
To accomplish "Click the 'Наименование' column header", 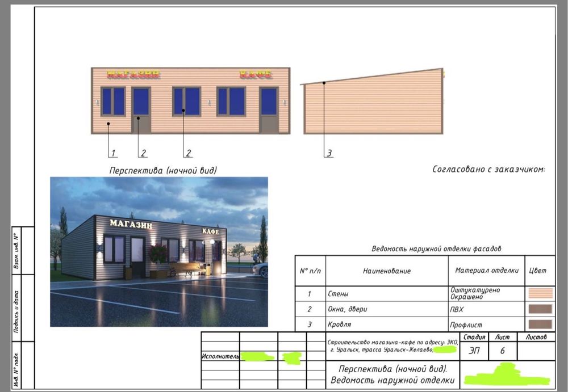I will pos(387,271).
